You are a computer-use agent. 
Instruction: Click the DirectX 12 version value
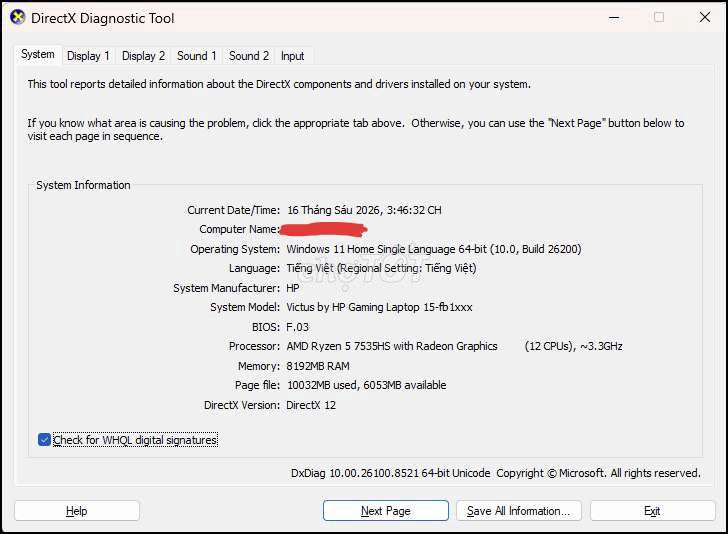pos(311,405)
